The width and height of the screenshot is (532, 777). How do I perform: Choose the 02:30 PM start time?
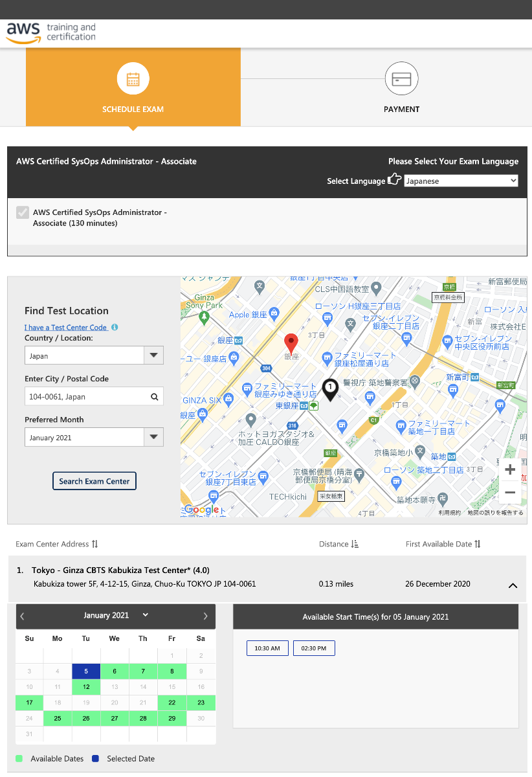(314, 648)
